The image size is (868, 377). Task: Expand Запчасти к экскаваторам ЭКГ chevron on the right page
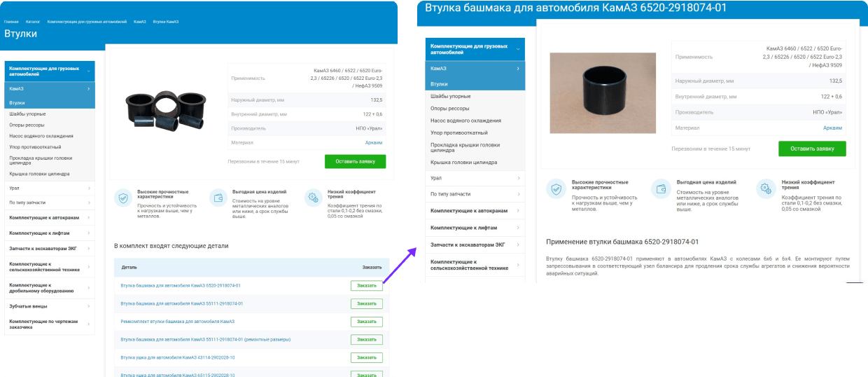click(x=518, y=245)
